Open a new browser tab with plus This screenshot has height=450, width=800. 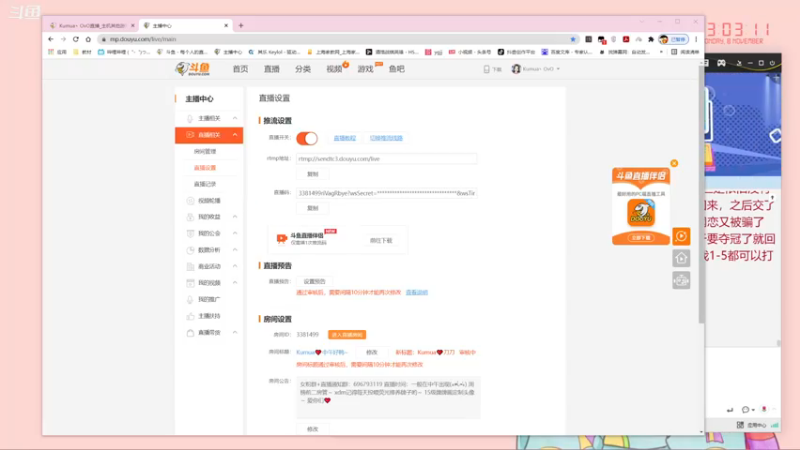point(241,26)
